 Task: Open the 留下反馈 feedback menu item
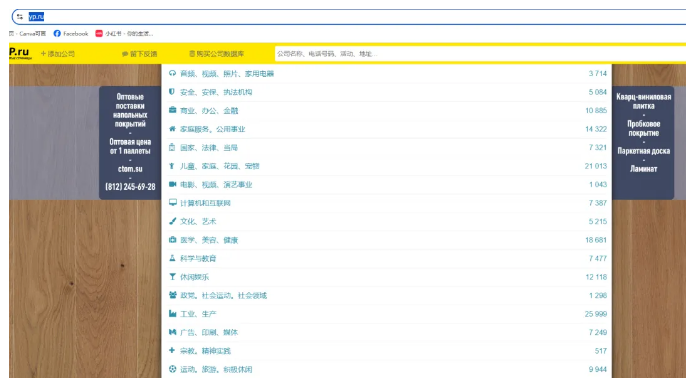point(139,54)
